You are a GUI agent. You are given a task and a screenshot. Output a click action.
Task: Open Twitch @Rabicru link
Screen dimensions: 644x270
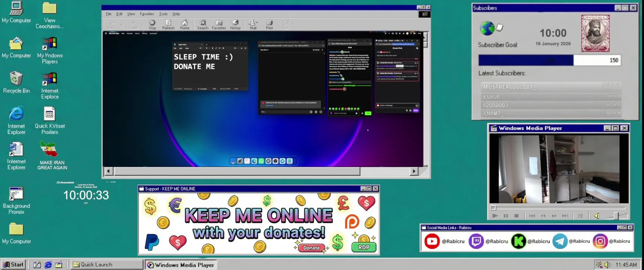tap(488, 241)
